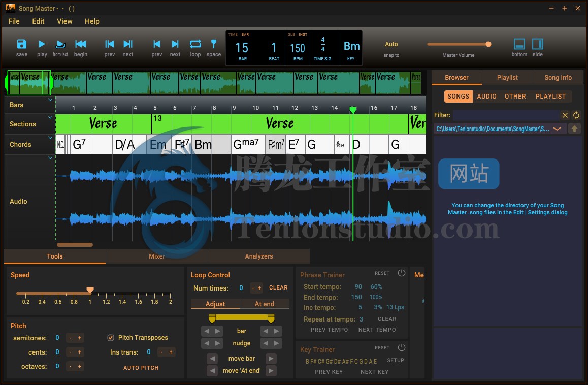Go to previous marker, prev icon beside loop

[157, 44]
